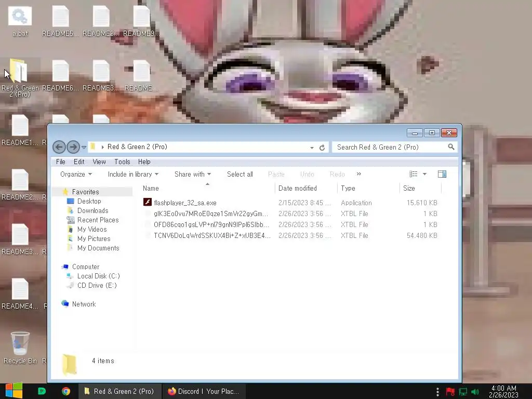532x399 pixels.
Task: Click the Back navigation arrow in Explorer
Action: [x=59, y=147]
